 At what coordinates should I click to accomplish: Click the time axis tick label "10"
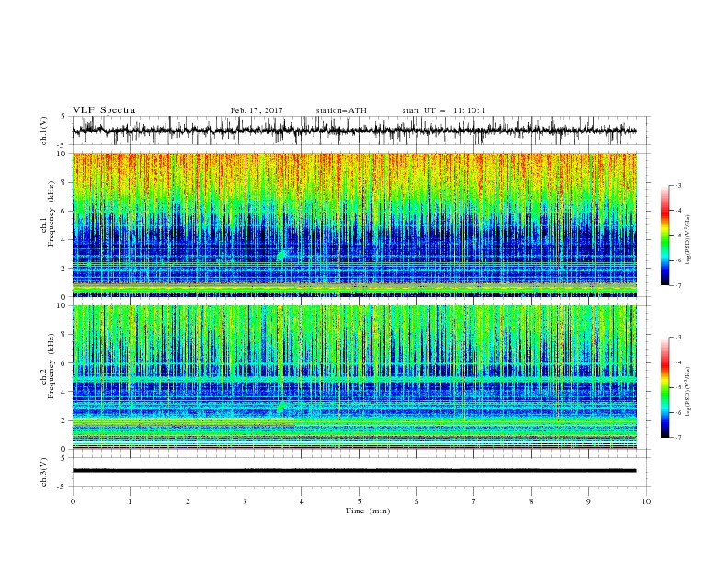646,501
